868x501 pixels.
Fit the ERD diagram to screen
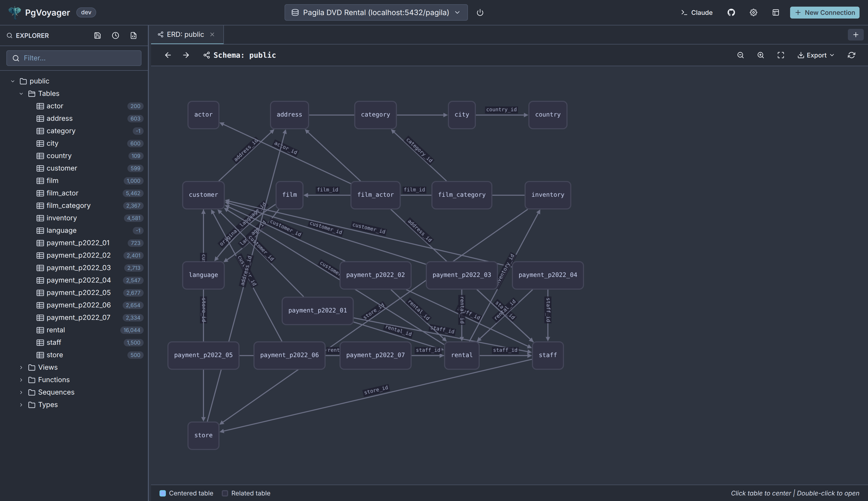coord(780,55)
